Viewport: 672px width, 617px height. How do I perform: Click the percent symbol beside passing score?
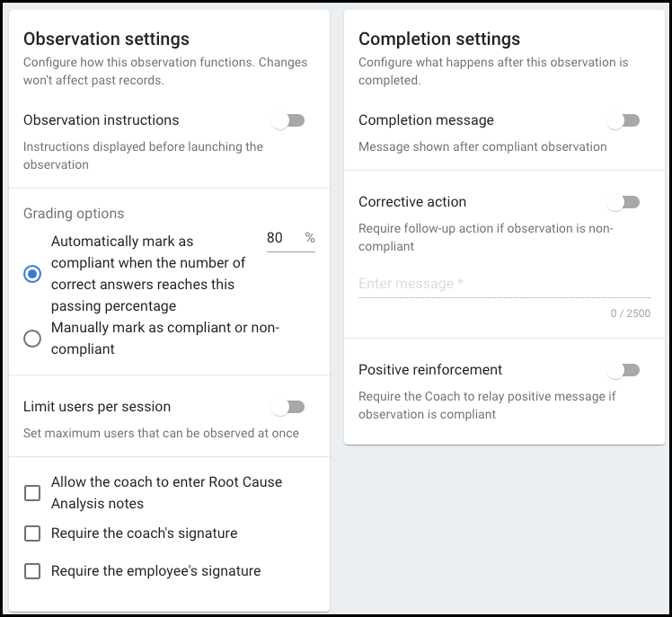pyautogui.click(x=310, y=238)
